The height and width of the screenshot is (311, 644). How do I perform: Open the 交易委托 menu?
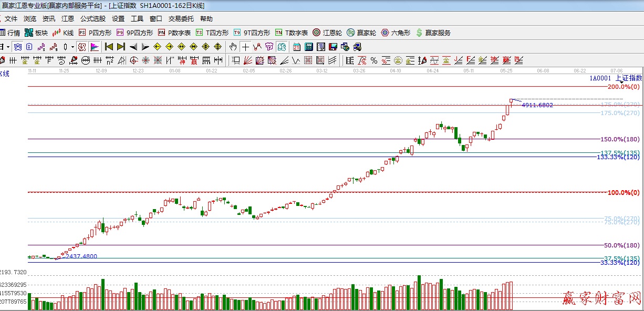coord(181,19)
